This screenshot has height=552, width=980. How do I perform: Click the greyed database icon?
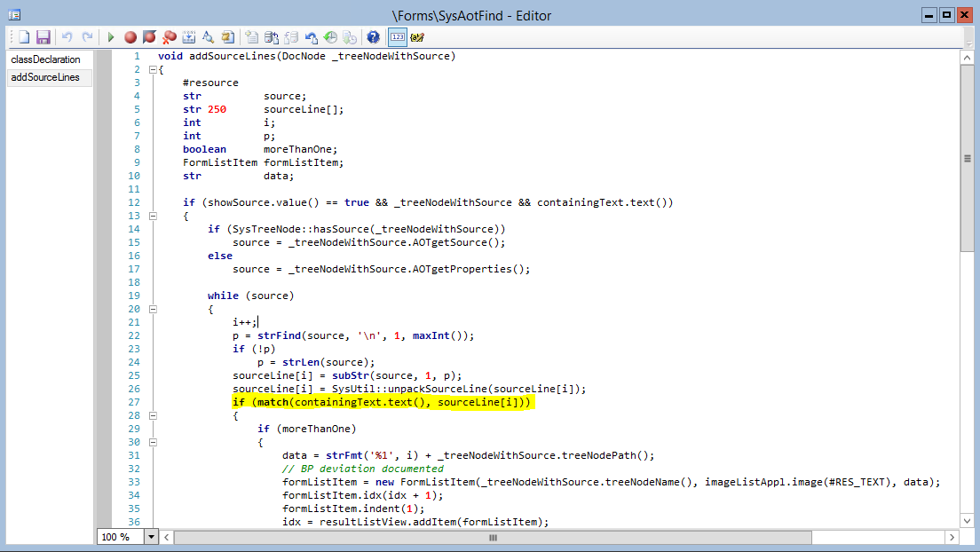point(291,37)
